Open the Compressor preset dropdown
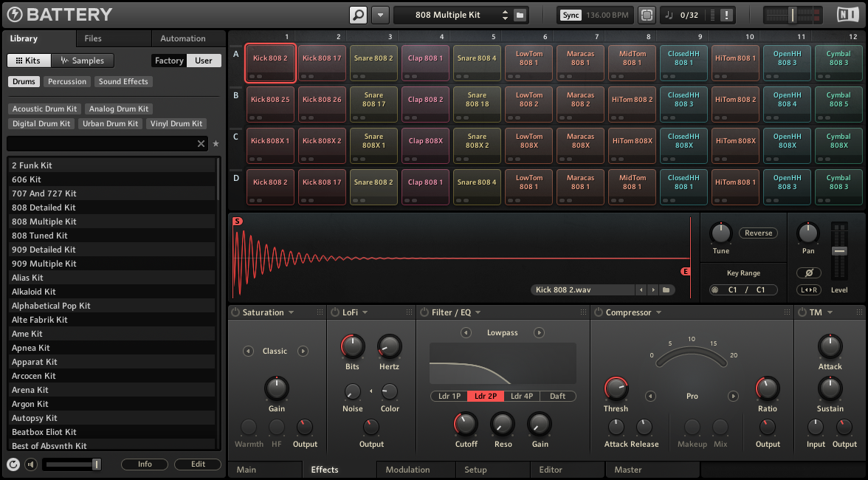This screenshot has height=480, width=868. click(x=658, y=312)
